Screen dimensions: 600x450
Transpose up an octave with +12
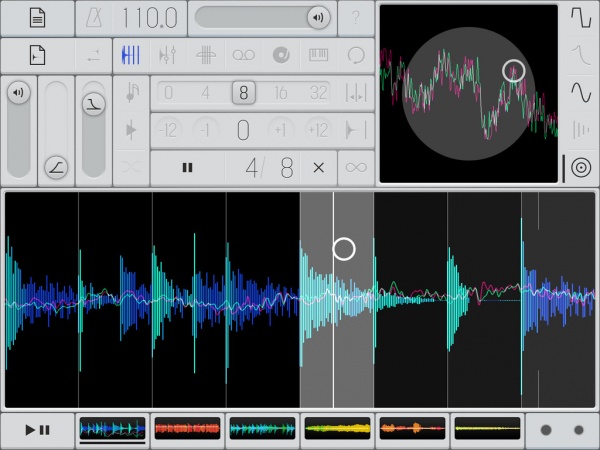pyautogui.click(x=318, y=130)
